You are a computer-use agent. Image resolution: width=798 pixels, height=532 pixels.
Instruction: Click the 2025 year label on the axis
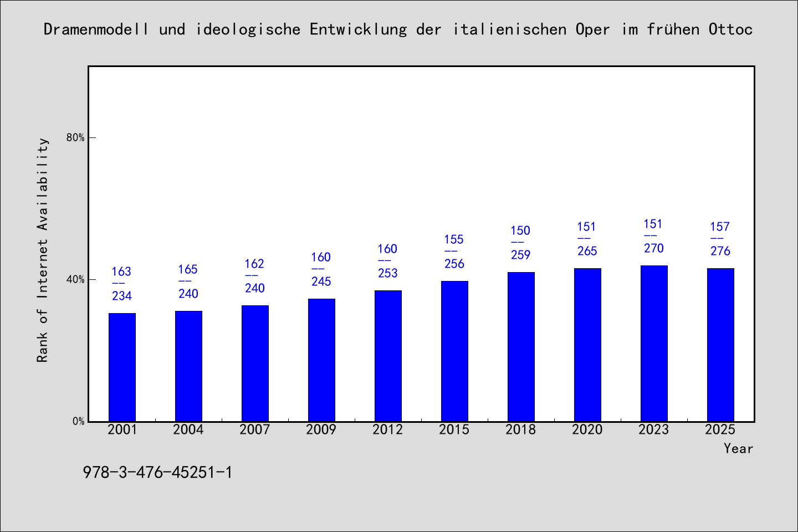pos(720,429)
